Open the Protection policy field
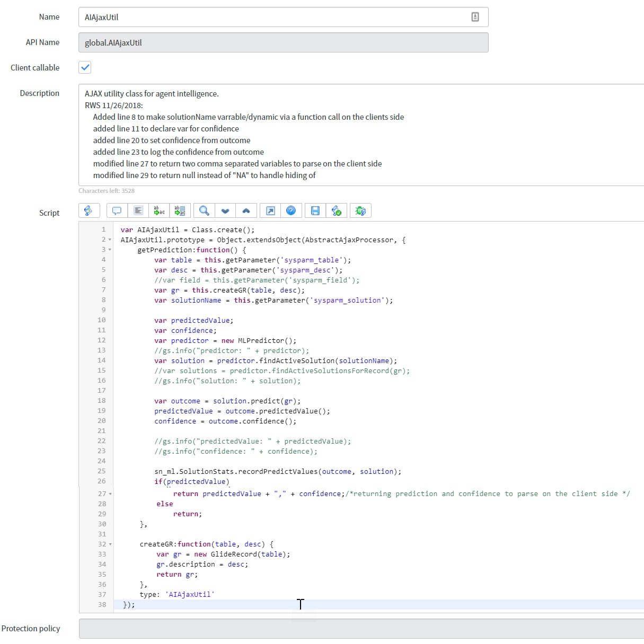644x644 pixels. coord(361,629)
